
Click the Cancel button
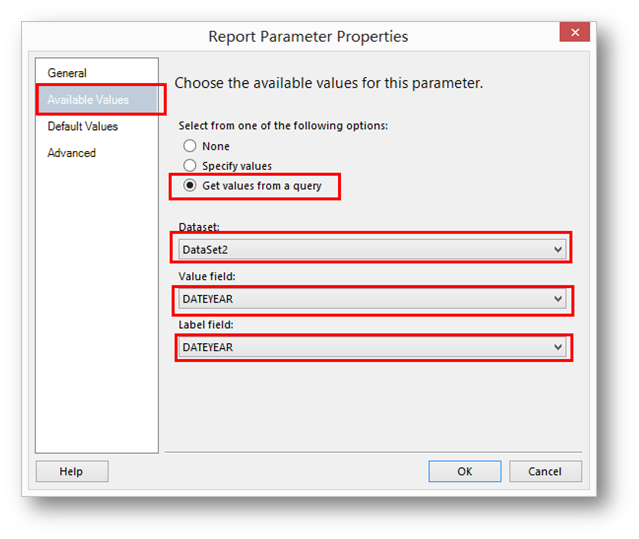click(545, 471)
